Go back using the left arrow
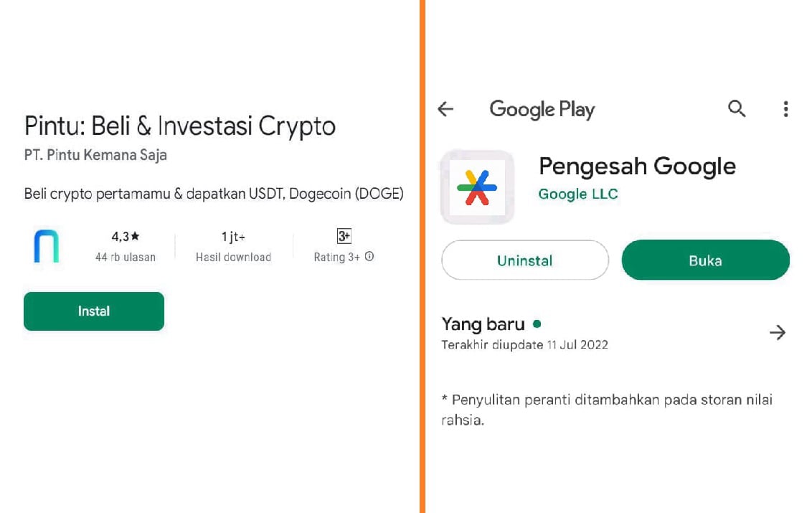Image resolution: width=812 pixels, height=513 pixels. coord(446,109)
